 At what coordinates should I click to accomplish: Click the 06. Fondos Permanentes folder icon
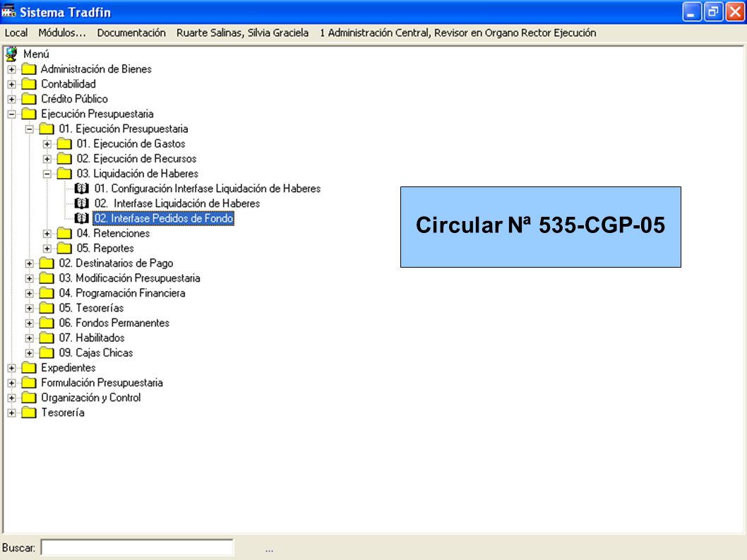point(47,323)
